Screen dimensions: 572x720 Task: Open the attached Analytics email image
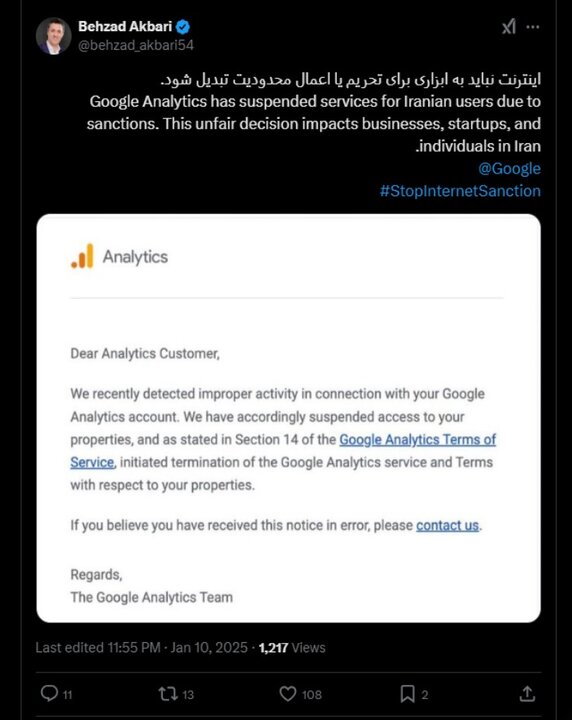coord(288,418)
